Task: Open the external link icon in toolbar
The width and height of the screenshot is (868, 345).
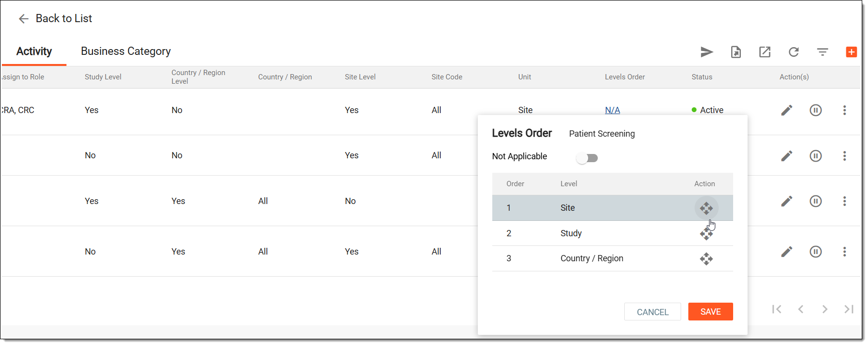Action: click(765, 52)
